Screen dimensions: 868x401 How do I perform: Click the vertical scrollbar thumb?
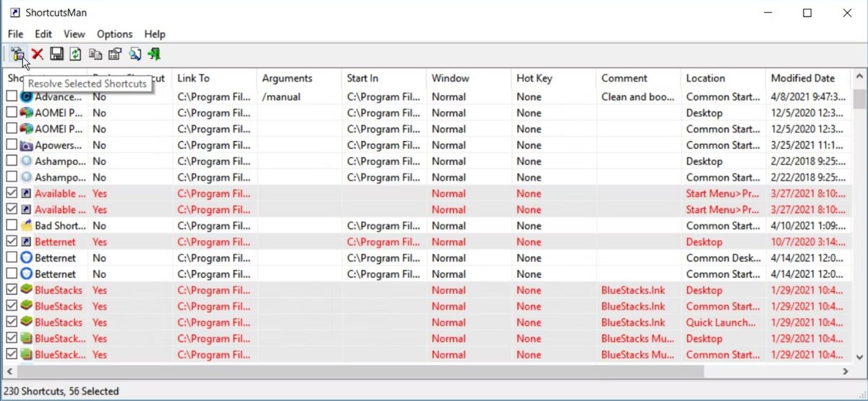(859, 98)
